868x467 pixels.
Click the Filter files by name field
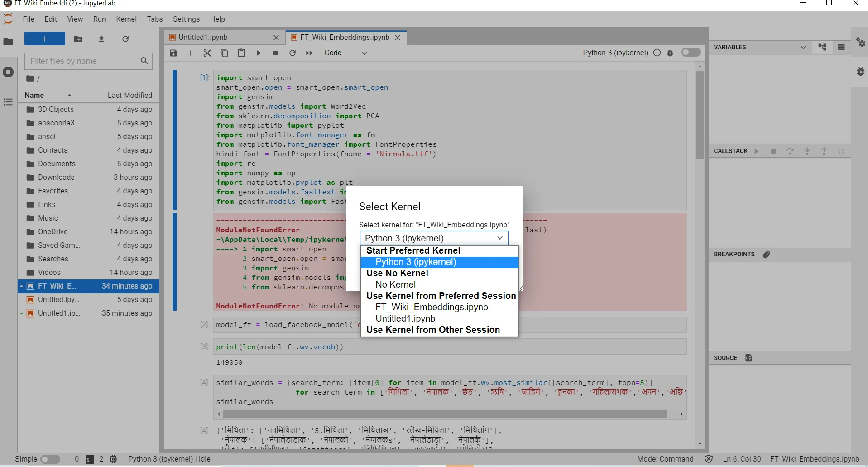[84, 61]
